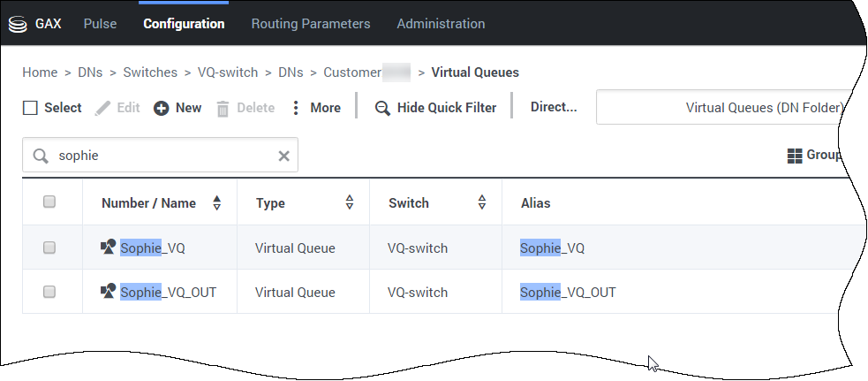Image resolution: width=868 pixels, height=381 pixels.
Task: Toggle the Select checkbox in toolbar
Action: coord(30,108)
